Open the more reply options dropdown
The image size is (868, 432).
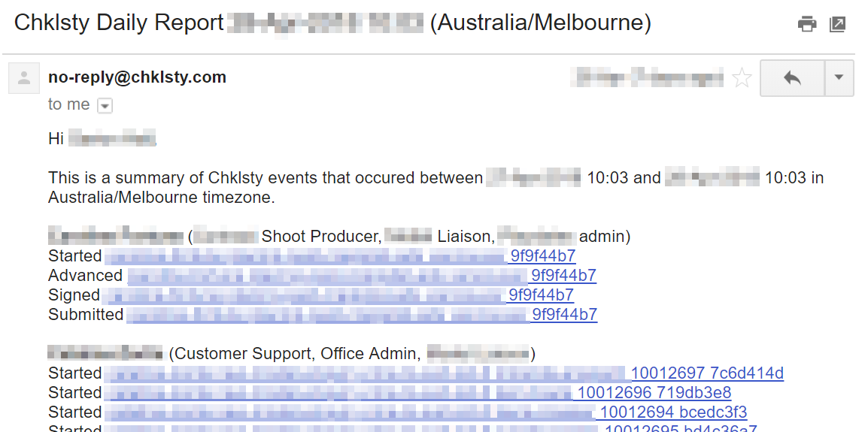[x=839, y=78]
